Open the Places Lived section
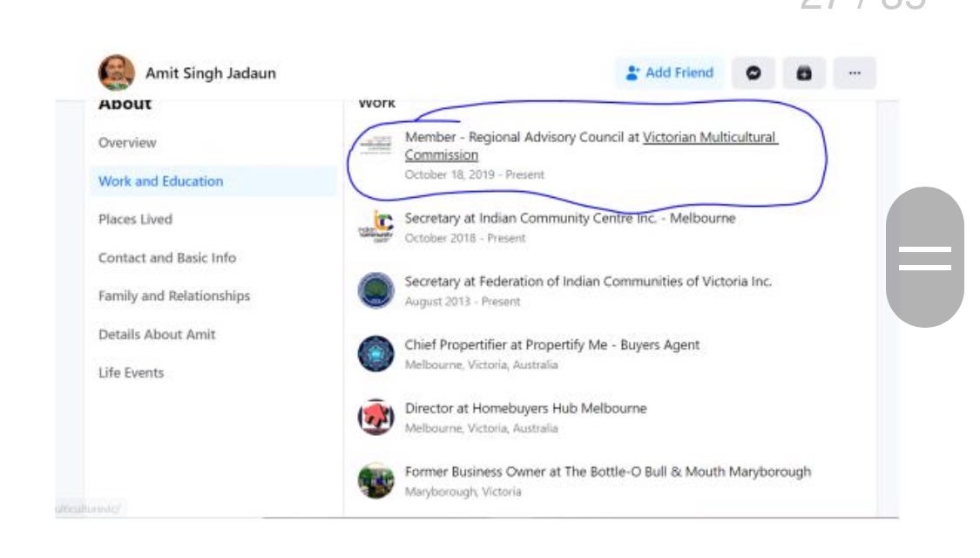Viewport: 980px width, 558px height. click(x=135, y=220)
